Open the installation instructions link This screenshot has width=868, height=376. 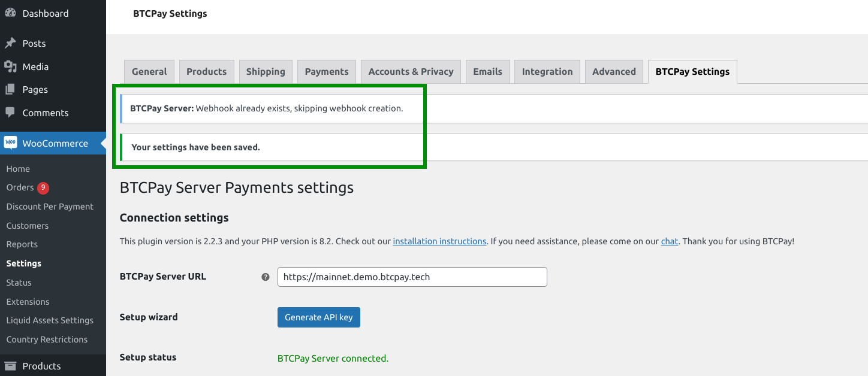coord(439,241)
